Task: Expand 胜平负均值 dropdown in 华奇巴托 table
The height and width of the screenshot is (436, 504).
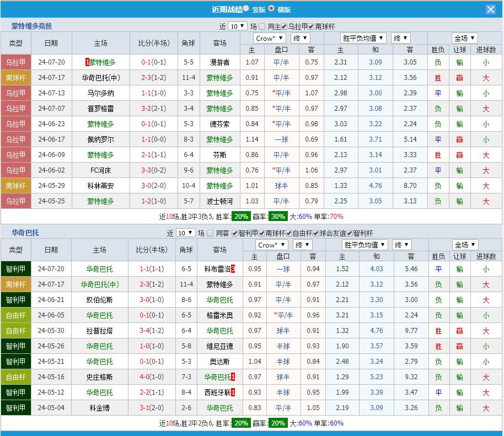Action: coord(364,245)
